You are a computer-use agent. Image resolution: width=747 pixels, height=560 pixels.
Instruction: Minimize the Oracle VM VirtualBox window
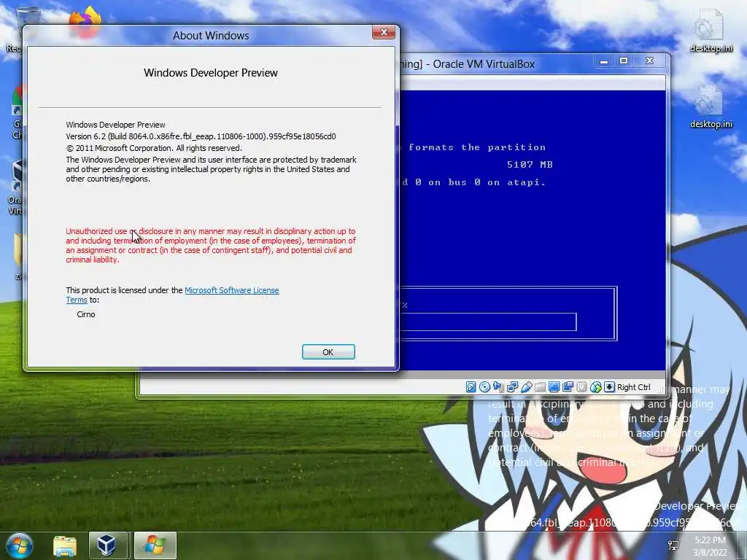tap(603, 61)
